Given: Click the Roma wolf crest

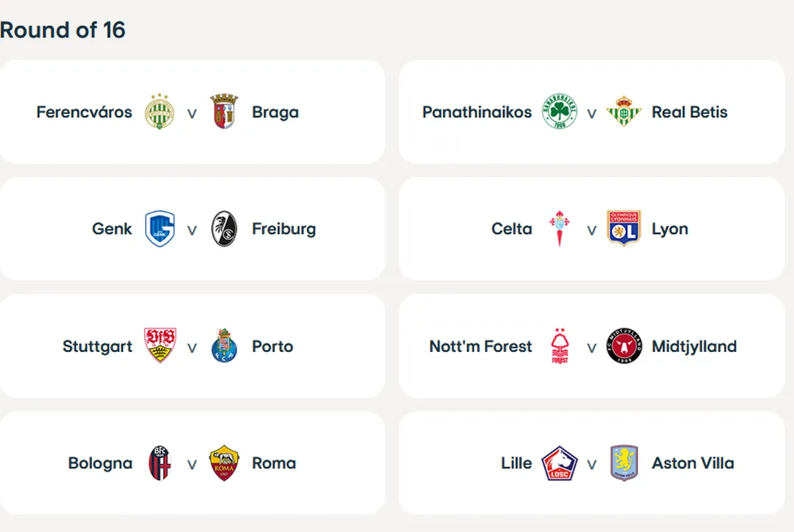Looking at the screenshot, I should click(x=224, y=463).
